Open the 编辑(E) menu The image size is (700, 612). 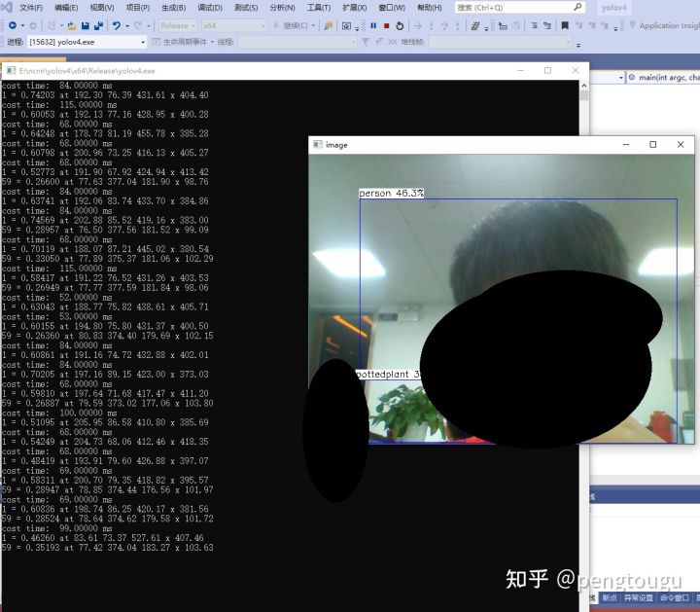click(66, 8)
